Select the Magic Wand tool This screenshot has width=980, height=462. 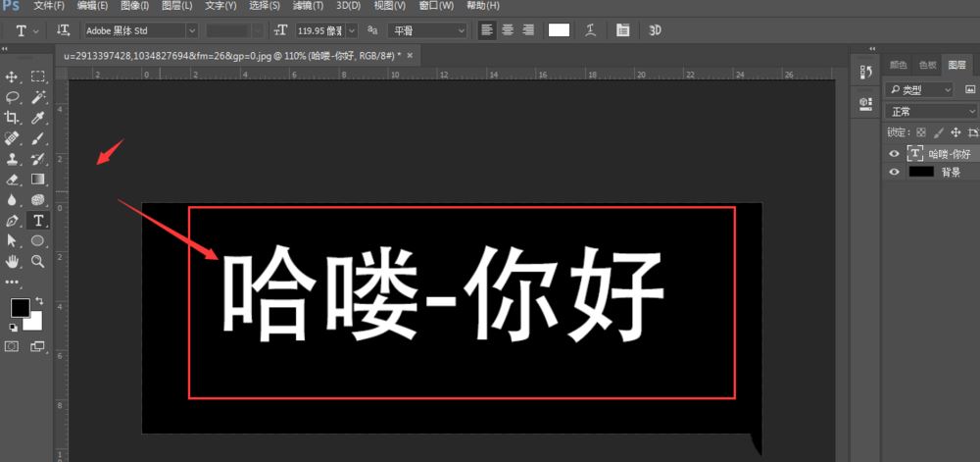coord(38,97)
